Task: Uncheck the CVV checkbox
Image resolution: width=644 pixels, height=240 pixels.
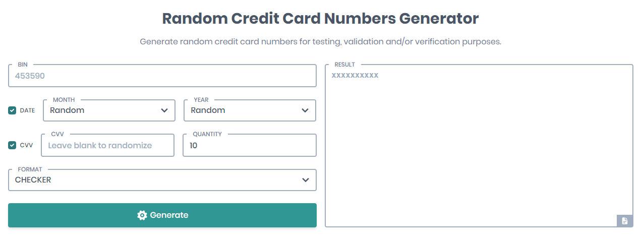Action: point(12,145)
